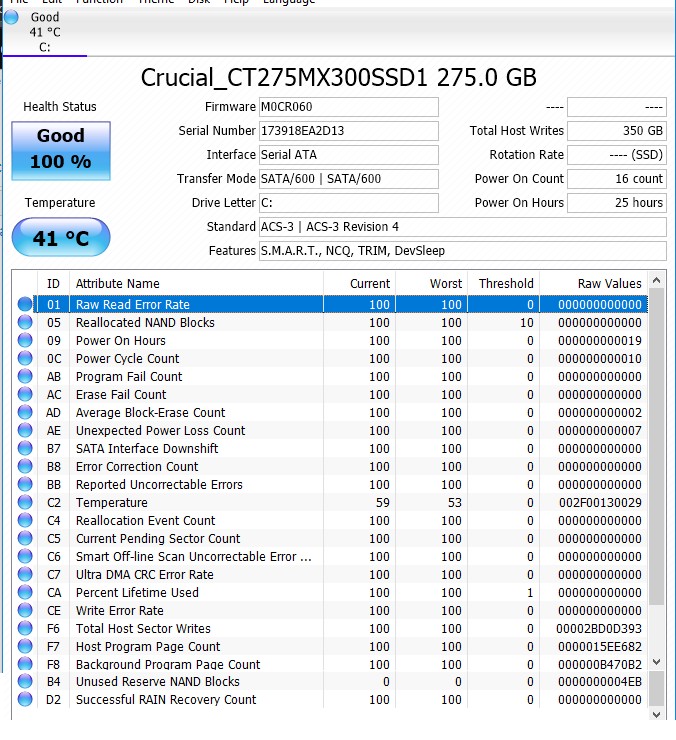Click status circle of Total Host Sector Writes
676x740 pixels.
pyautogui.click(x=25, y=628)
